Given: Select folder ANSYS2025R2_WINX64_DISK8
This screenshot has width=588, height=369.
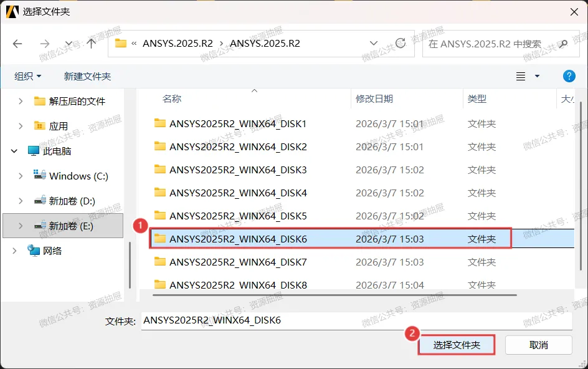Looking at the screenshot, I should [x=238, y=284].
